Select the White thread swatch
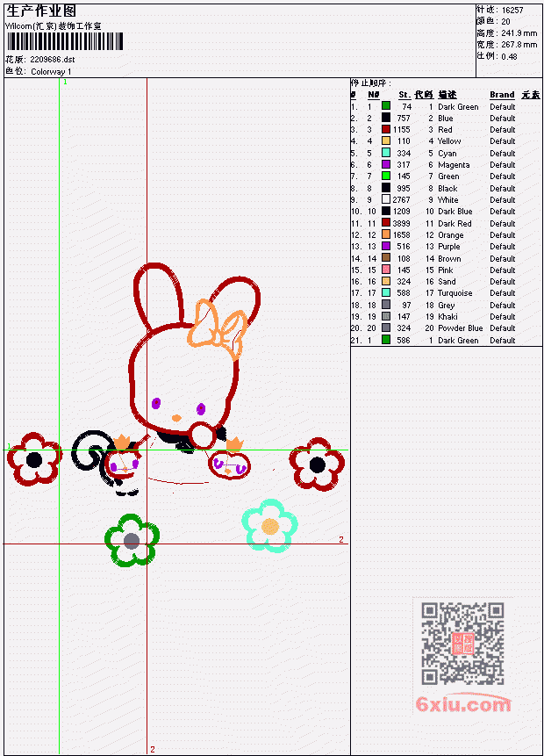Screen dimensions: 544x756 point(386,199)
